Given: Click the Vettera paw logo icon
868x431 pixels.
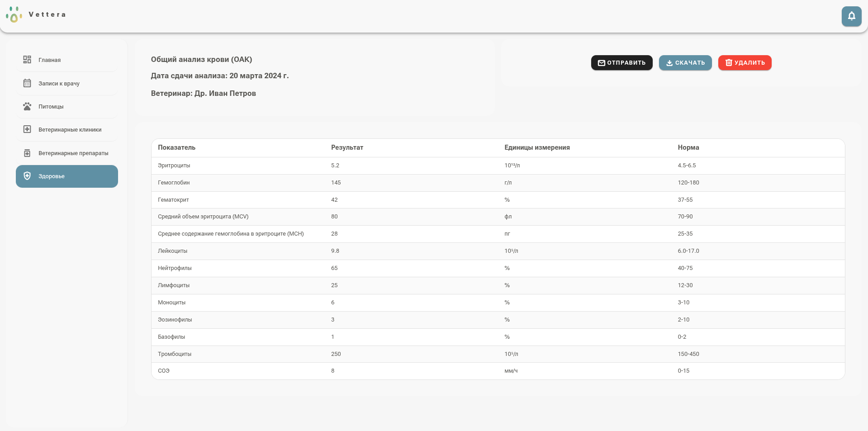Looking at the screenshot, I should (14, 14).
